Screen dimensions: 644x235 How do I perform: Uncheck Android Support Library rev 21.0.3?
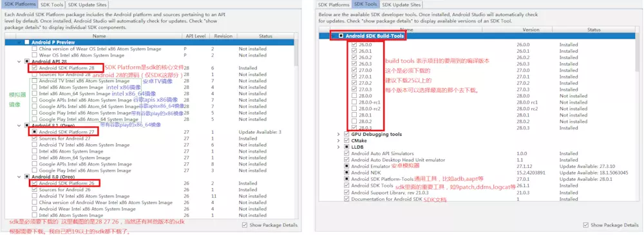coord(346,193)
